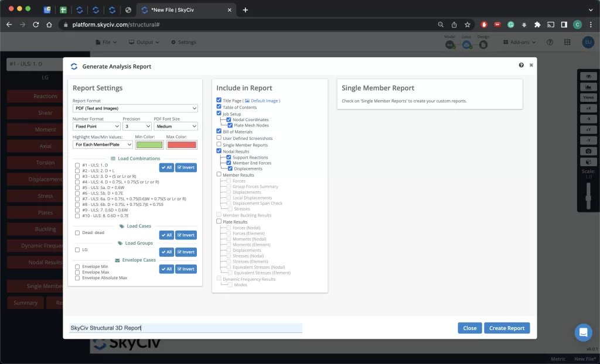Enable Single Member Reports

tap(219, 144)
